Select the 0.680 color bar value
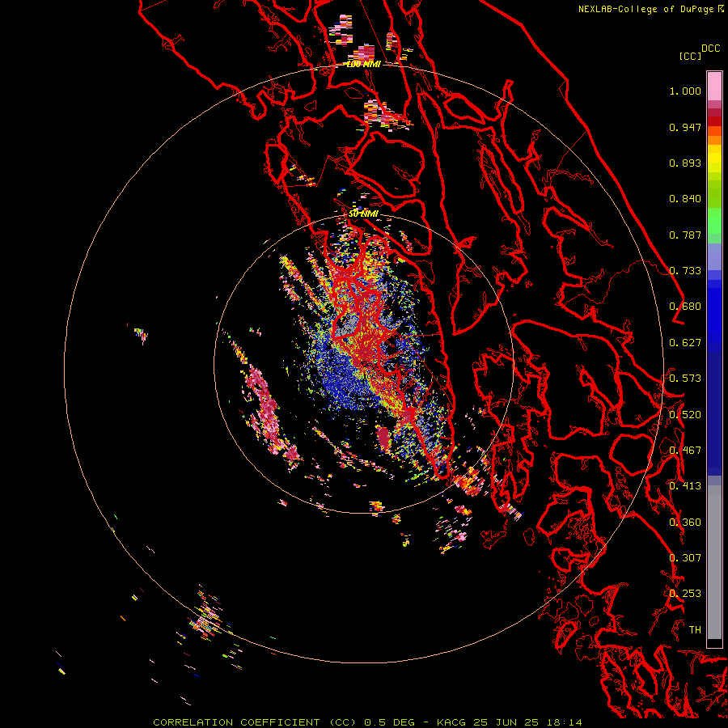Image resolution: width=728 pixels, height=728 pixels. (x=685, y=307)
